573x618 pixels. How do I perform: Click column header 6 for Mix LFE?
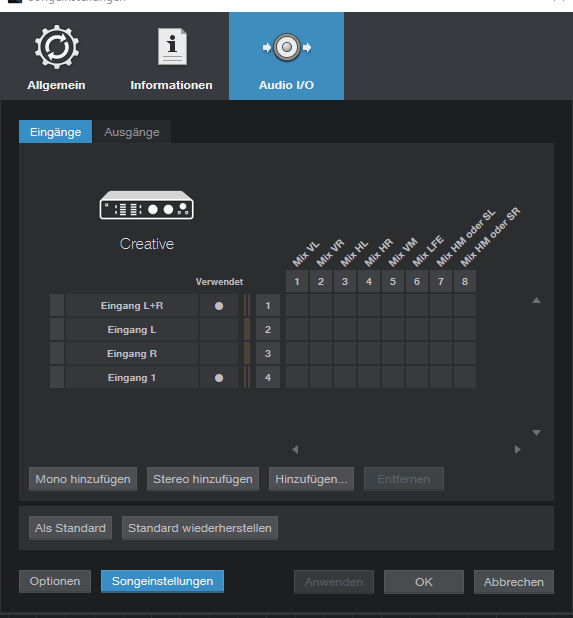[x=417, y=281]
